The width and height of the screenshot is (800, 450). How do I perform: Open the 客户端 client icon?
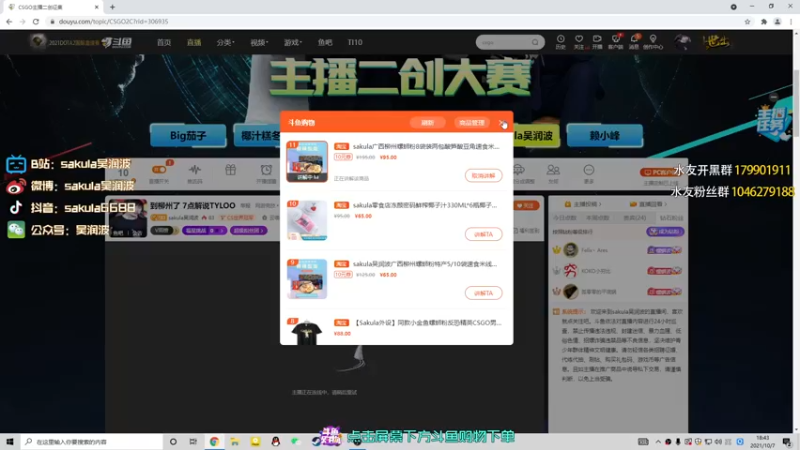615,42
